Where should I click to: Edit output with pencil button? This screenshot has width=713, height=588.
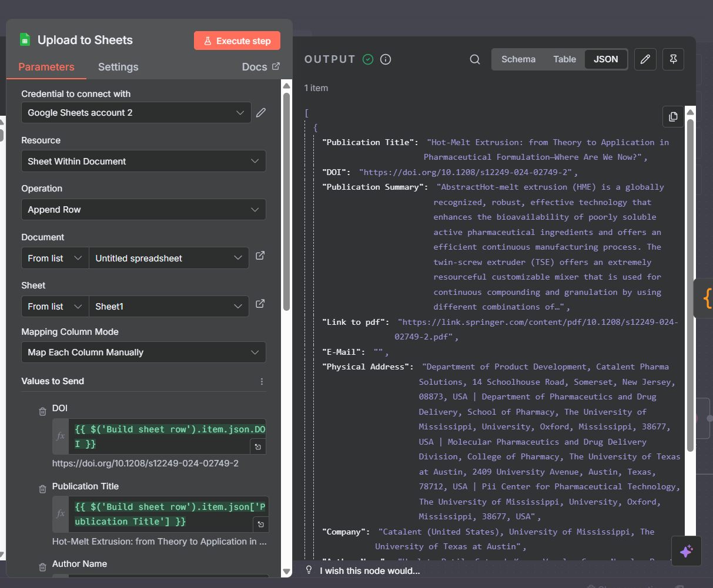[x=645, y=59]
